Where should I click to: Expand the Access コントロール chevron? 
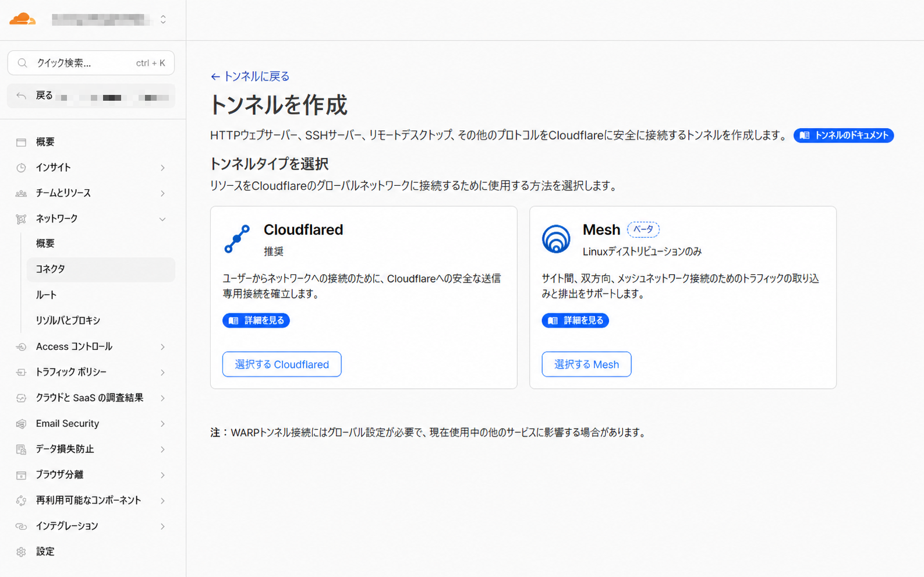point(163,347)
